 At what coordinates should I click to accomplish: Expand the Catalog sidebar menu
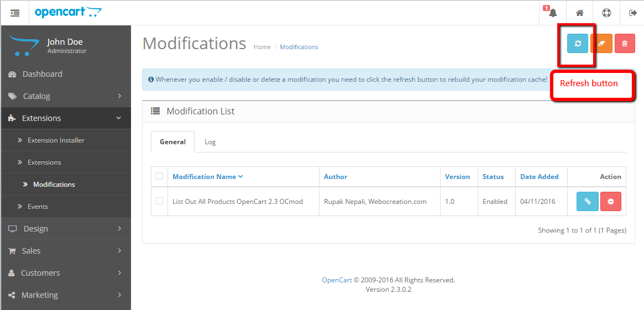pos(65,96)
